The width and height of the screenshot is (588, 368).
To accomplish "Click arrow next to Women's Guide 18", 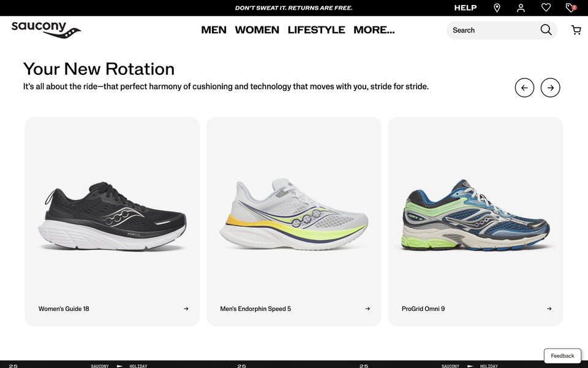I will [x=186, y=309].
